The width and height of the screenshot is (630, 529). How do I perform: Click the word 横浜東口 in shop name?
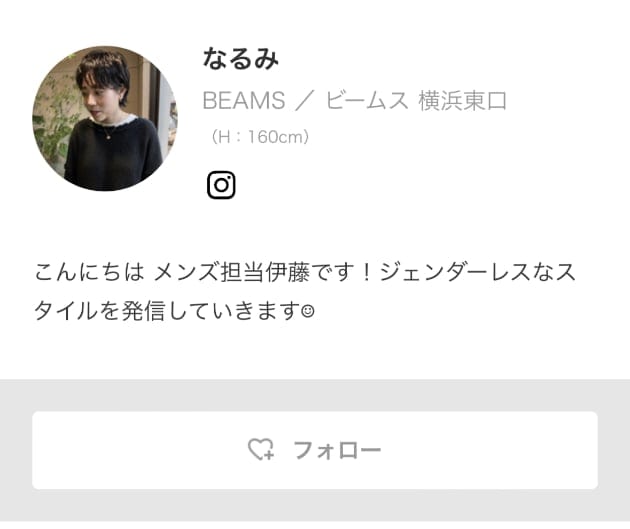(462, 100)
